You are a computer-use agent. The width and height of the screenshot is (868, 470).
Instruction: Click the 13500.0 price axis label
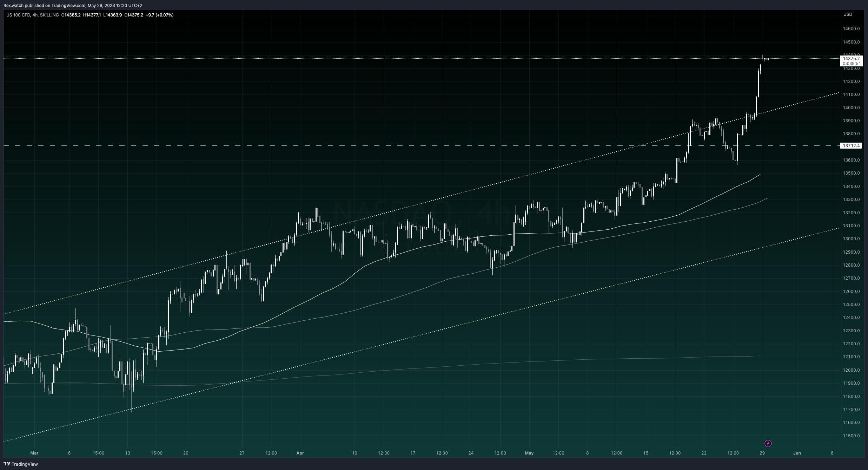click(851, 173)
